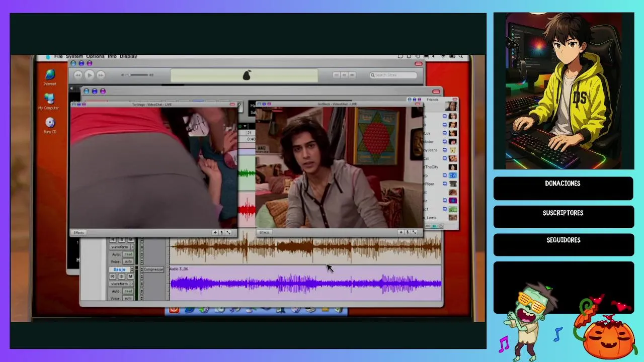The width and height of the screenshot is (644, 362).
Task: Click the rewind button in the music player
Action: [78, 75]
